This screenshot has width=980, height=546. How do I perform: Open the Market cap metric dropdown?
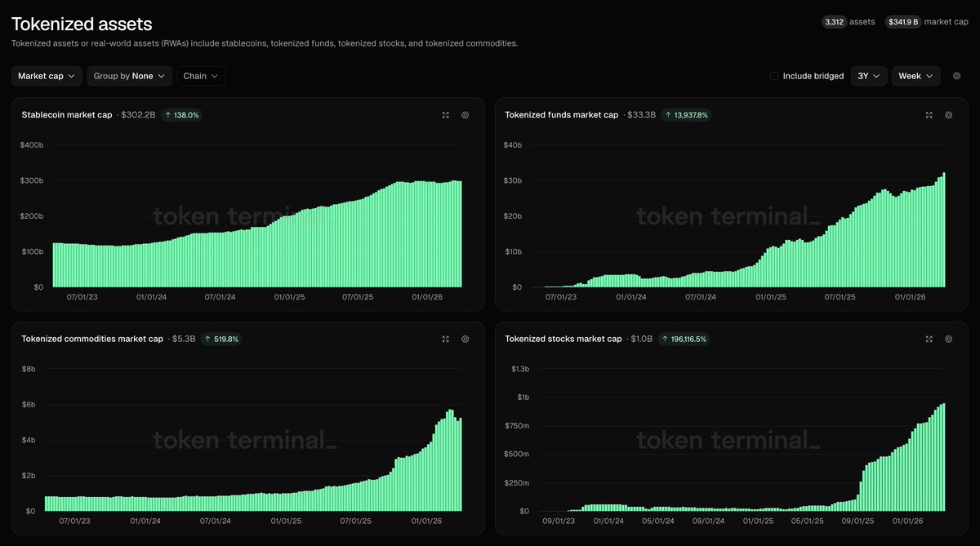[x=47, y=76]
